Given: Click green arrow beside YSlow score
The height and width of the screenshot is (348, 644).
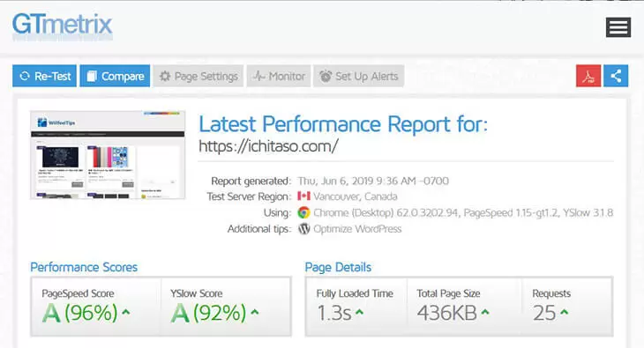Looking at the screenshot, I should [x=255, y=312].
